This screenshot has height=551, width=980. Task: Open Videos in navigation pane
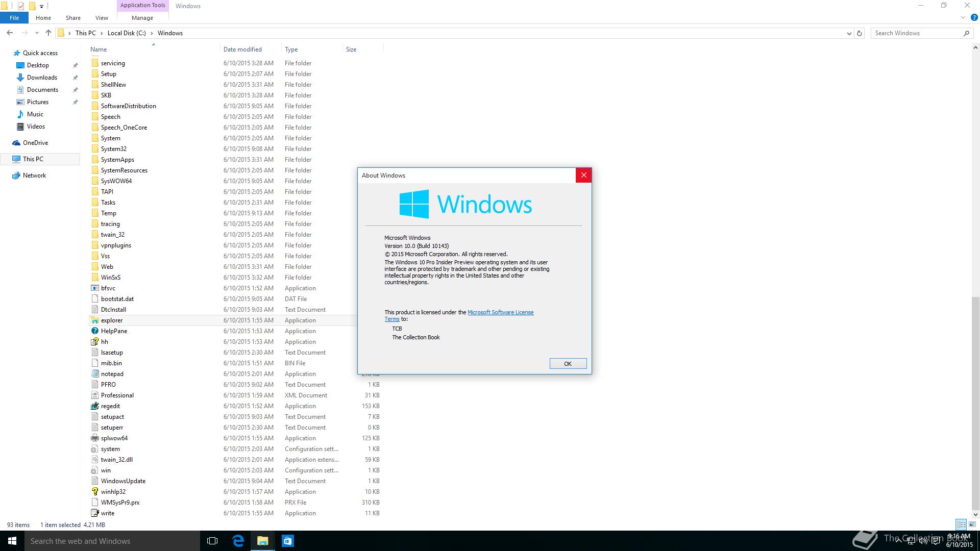pyautogui.click(x=36, y=127)
